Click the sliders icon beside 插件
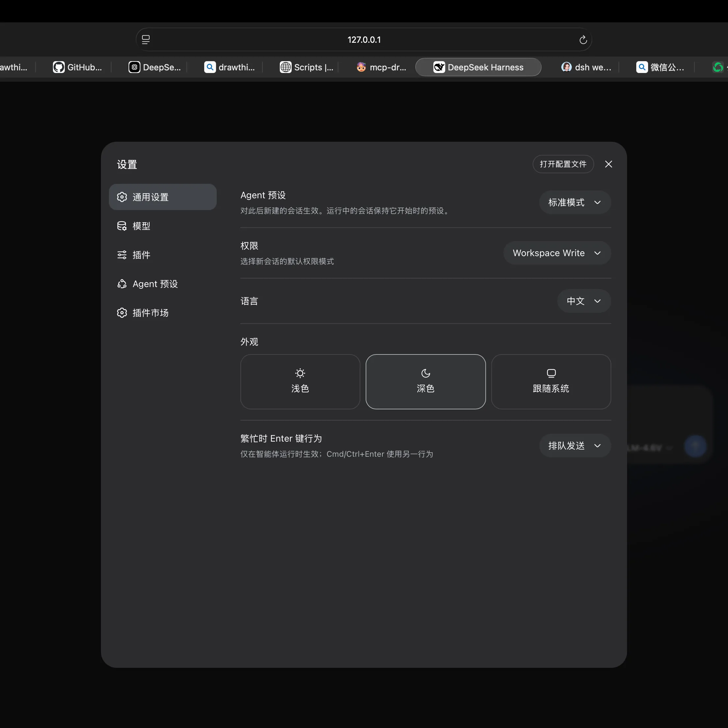This screenshot has height=728, width=728. click(122, 255)
